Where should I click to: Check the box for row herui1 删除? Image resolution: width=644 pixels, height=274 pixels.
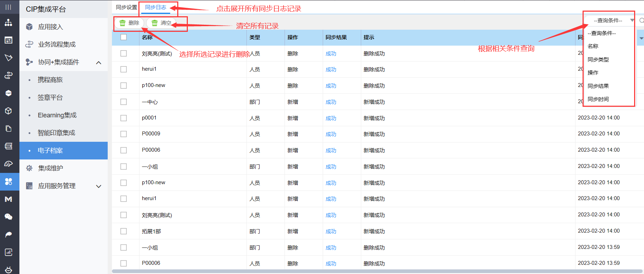point(124,69)
